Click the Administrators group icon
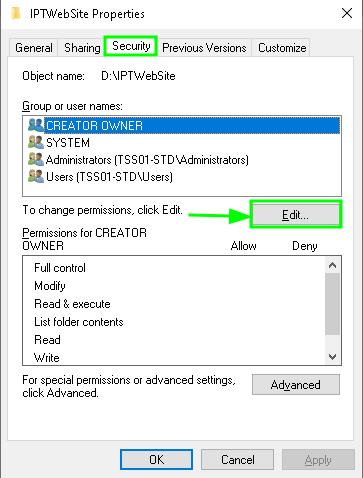363x478 pixels. click(x=36, y=160)
